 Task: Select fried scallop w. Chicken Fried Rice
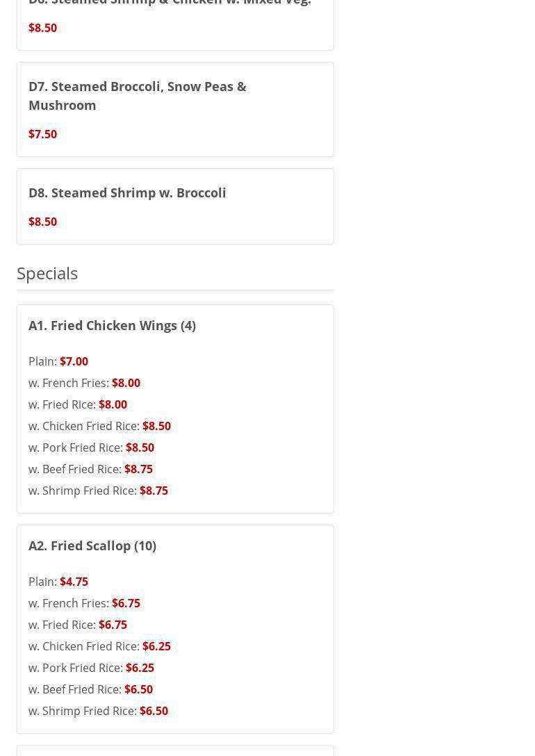click(x=99, y=646)
